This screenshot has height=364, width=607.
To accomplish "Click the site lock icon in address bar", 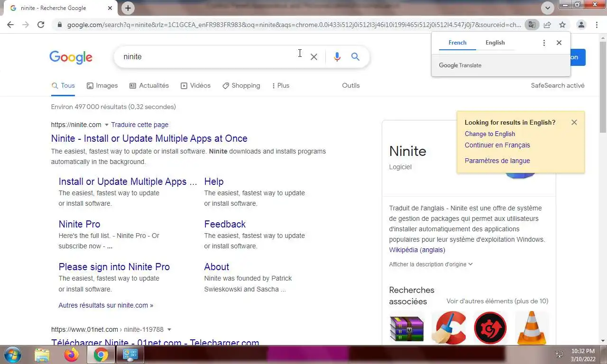I will [x=59, y=25].
